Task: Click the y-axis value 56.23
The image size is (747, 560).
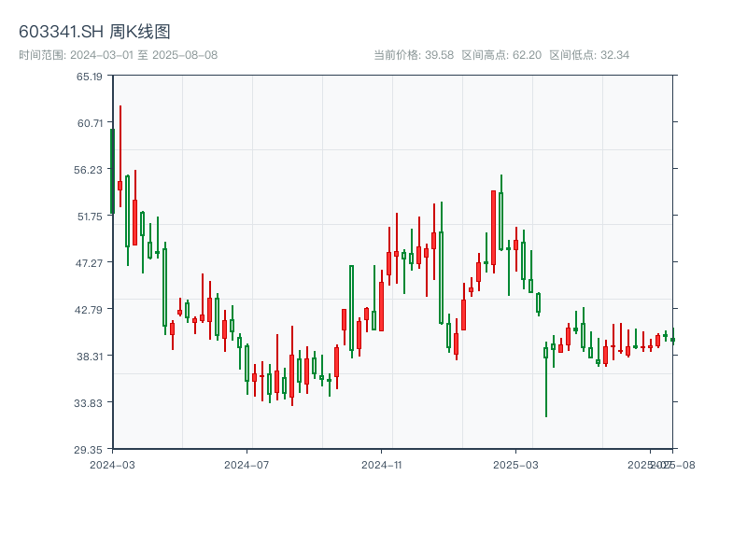Action: 88,170
